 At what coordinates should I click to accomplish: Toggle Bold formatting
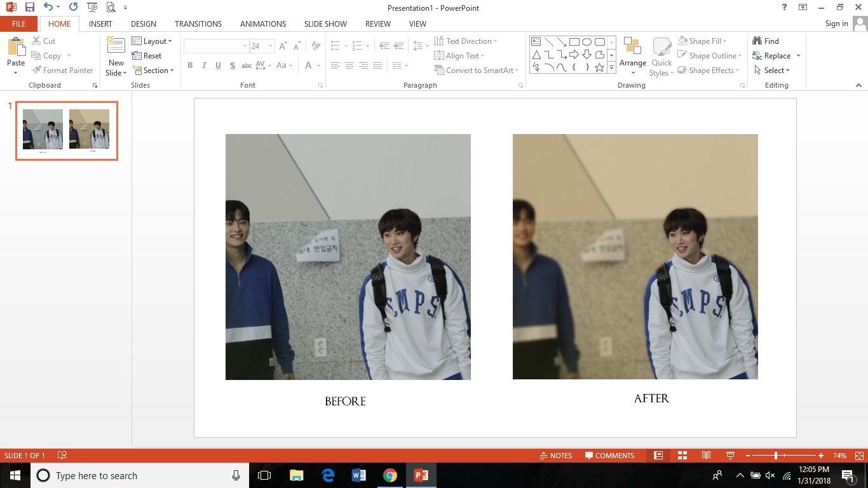coord(190,65)
